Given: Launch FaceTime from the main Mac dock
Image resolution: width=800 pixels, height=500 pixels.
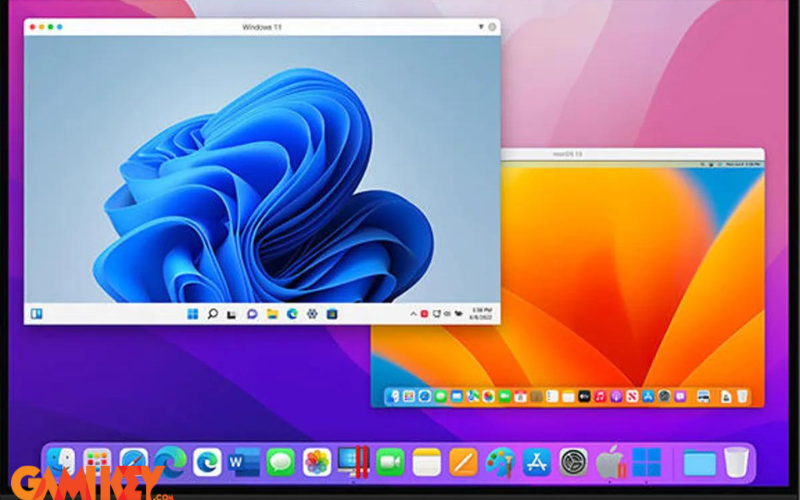Looking at the screenshot, I should tap(390, 462).
